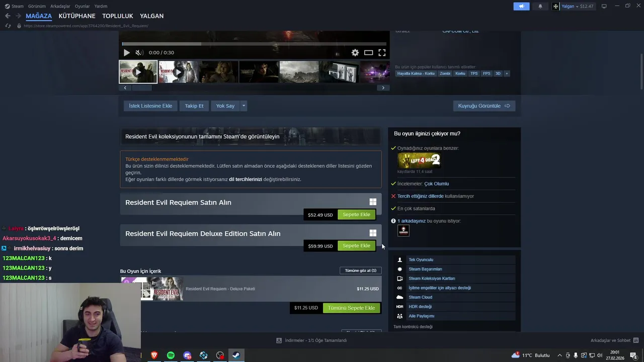Open the Görünüm menu

37,6
